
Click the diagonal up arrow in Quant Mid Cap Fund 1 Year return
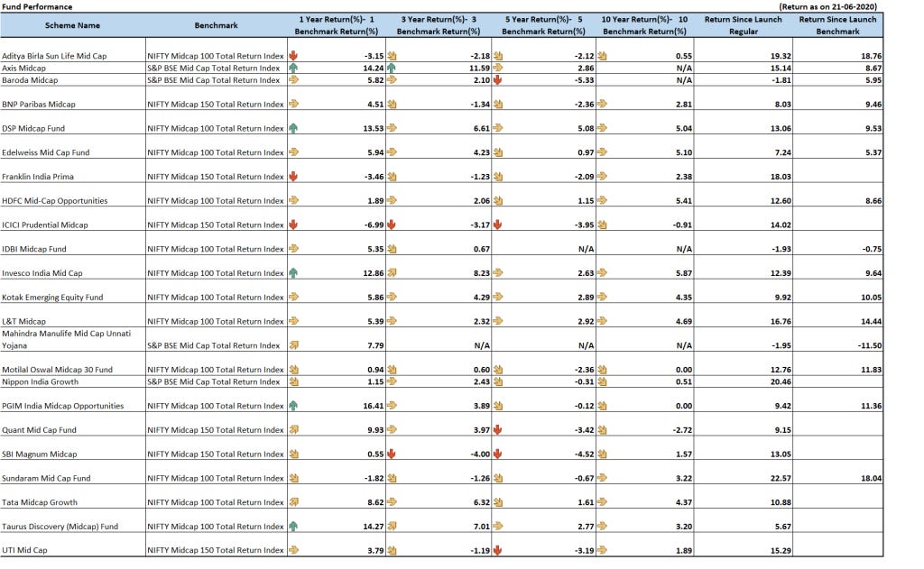pos(293,429)
